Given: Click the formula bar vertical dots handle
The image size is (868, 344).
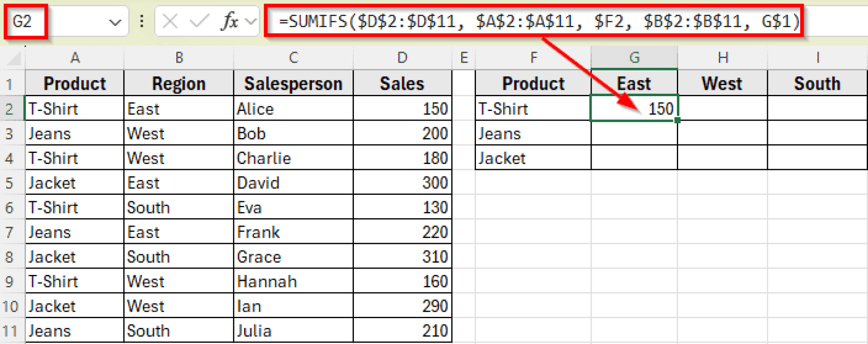Looking at the screenshot, I should [x=142, y=21].
